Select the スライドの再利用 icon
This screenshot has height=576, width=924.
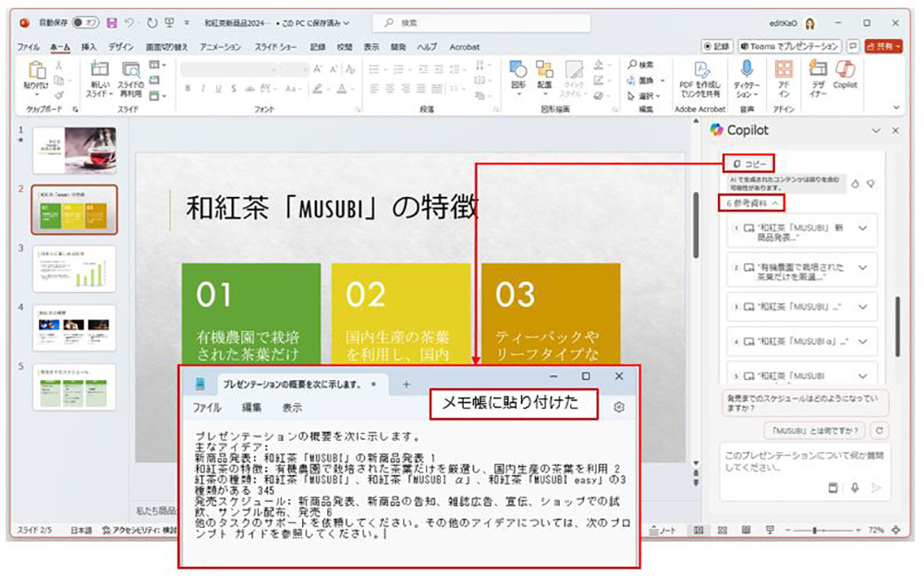point(129,74)
